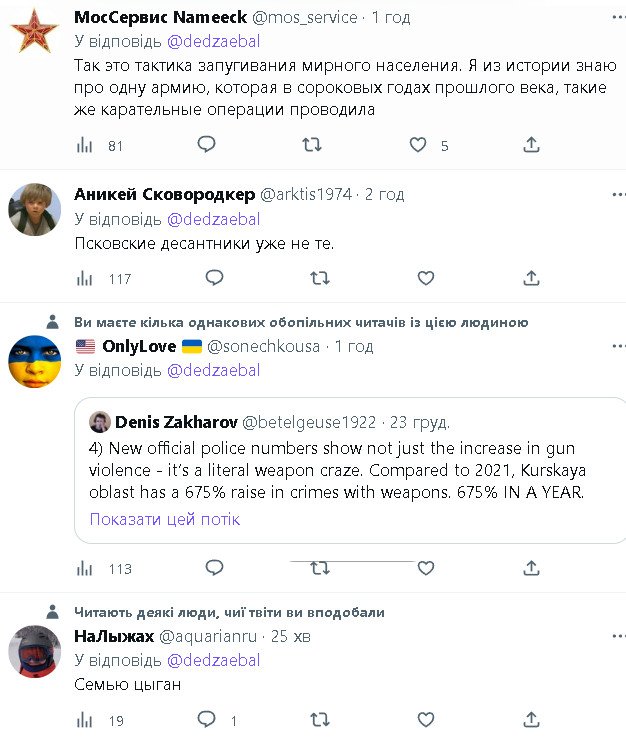Reply to the МосСервис Nameeck tweet
The width and height of the screenshot is (626, 738).
(x=206, y=145)
